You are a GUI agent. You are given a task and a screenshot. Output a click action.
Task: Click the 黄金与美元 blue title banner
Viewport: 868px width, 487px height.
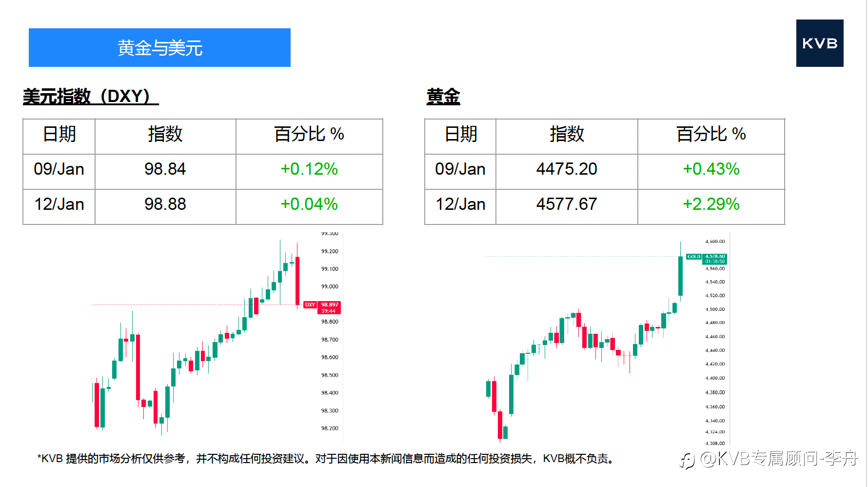pos(159,48)
